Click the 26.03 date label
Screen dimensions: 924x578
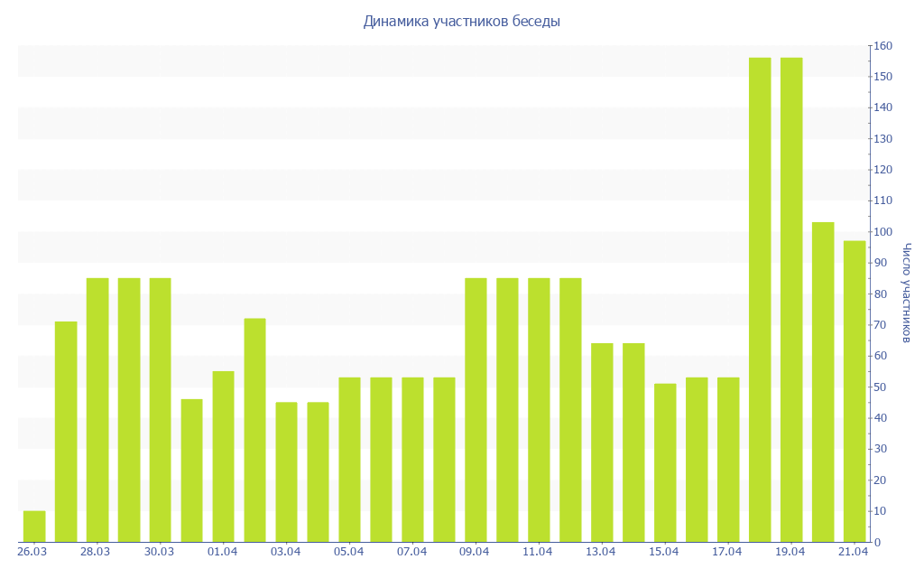coord(32,552)
